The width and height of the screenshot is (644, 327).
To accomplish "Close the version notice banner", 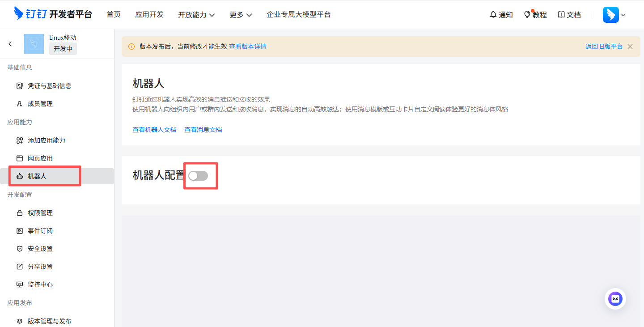I will coord(630,47).
